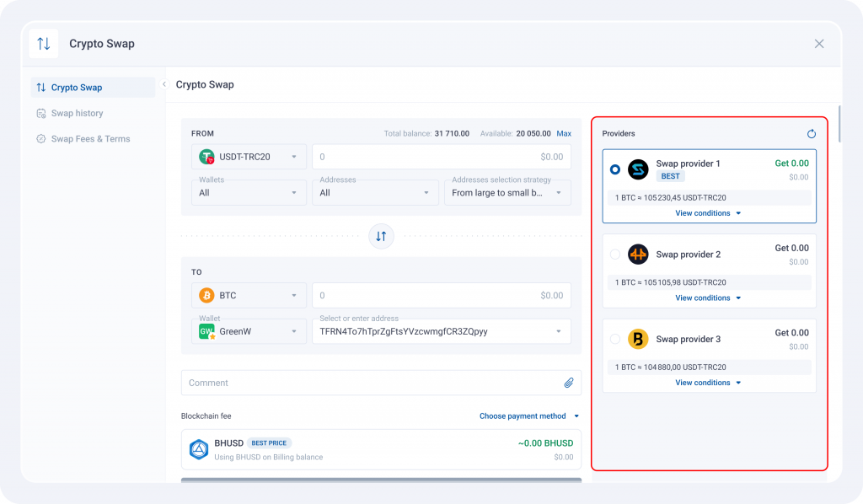Click the Max balance link
The width and height of the screenshot is (863, 504).
pos(564,133)
